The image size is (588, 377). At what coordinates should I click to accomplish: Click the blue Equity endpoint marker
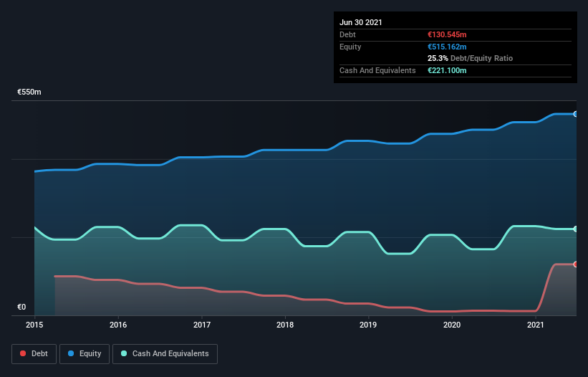coord(576,114)
